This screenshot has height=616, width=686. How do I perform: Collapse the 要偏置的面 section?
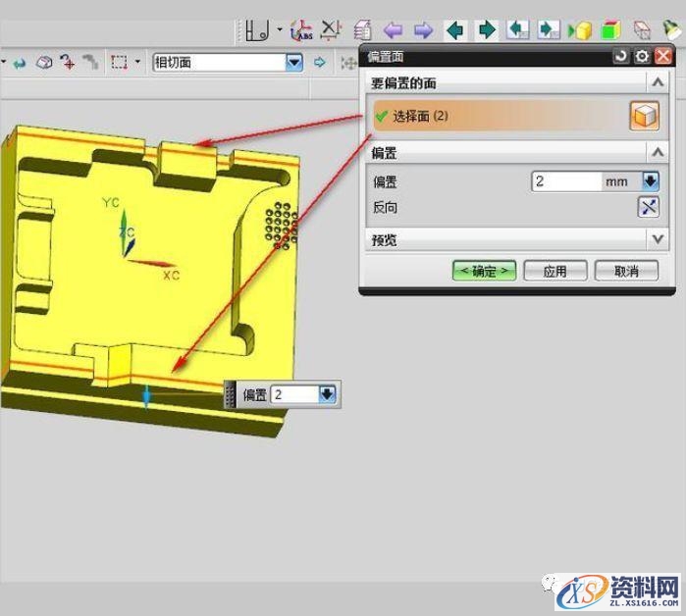pos(659,83)
